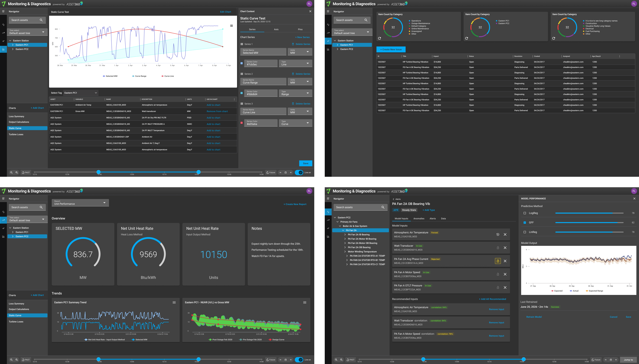Screen dimensions: 639x364
Task: Click yellow lock icon on PA Fan 2A Avg Phase Current
Action: pyautogui.click(x=498, y=261)
